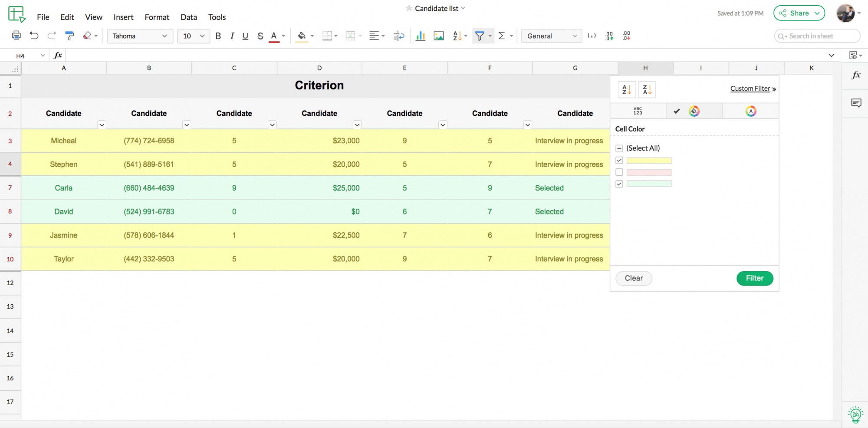Toggle strikethrough text formatting
Image resolution: width=868 pixels, height=428 pixels.
click(x=260, y=36)
